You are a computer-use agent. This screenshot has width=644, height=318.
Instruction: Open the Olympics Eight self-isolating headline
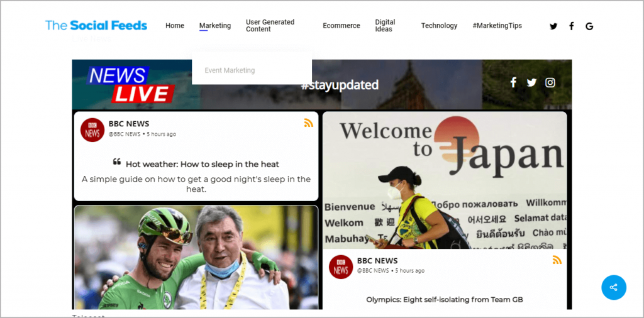[x=445, y=300]
